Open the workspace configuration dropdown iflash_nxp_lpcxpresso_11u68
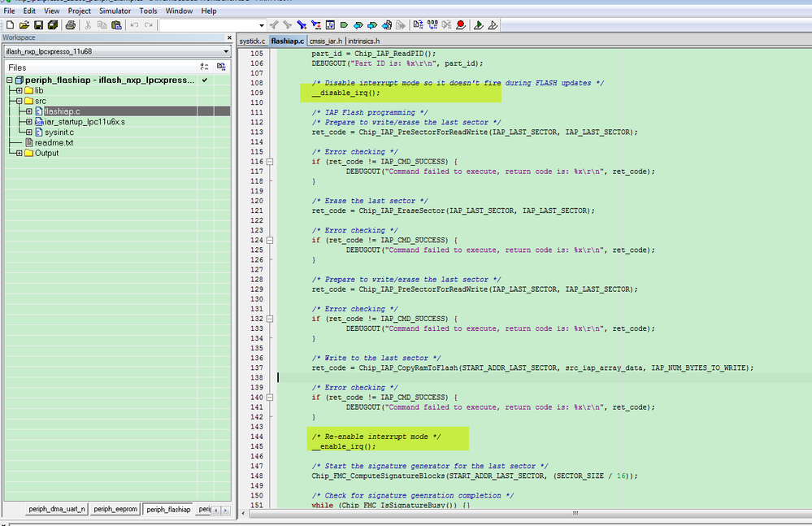Viewport: 812px width, 526px height. pos(117,51)
